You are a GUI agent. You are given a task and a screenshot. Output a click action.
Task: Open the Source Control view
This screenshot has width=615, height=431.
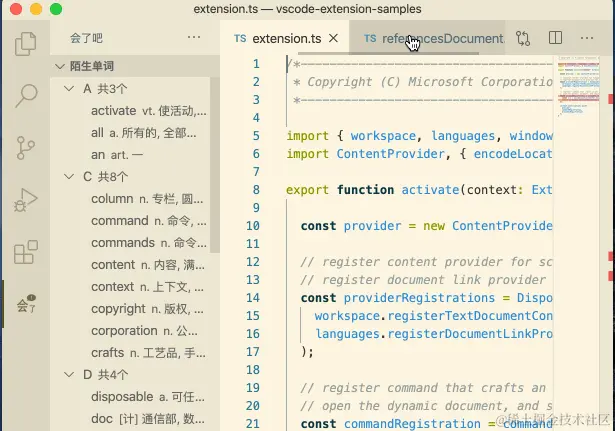[x=25, y=147]
